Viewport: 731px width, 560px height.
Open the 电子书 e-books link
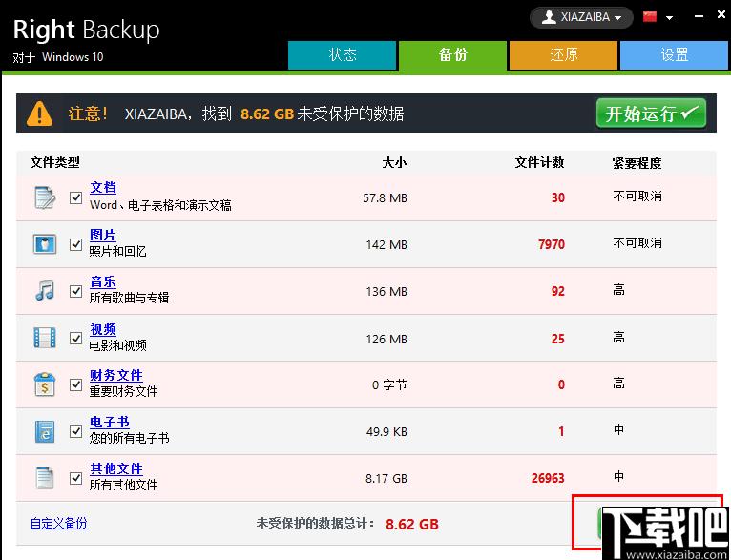pyautogui.click(x=110, y=422)
